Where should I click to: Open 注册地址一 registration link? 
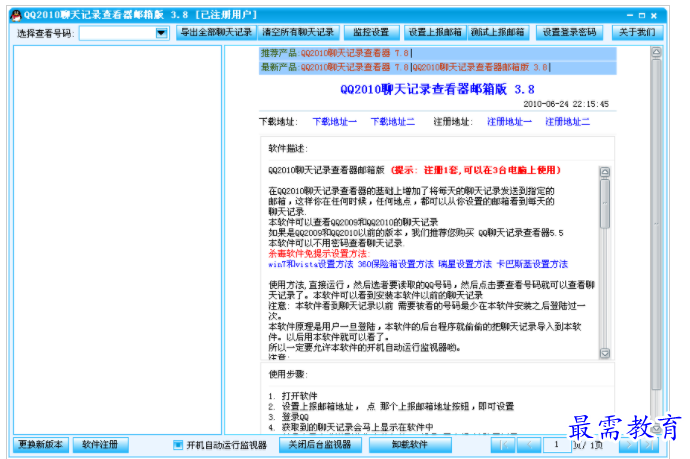click(509, 121)
